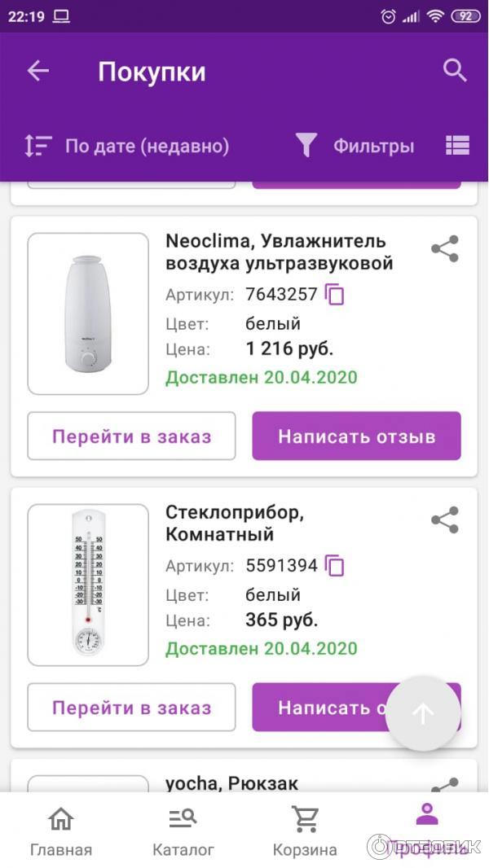
Task: Open search with magnifier icon
Action: 455,71
